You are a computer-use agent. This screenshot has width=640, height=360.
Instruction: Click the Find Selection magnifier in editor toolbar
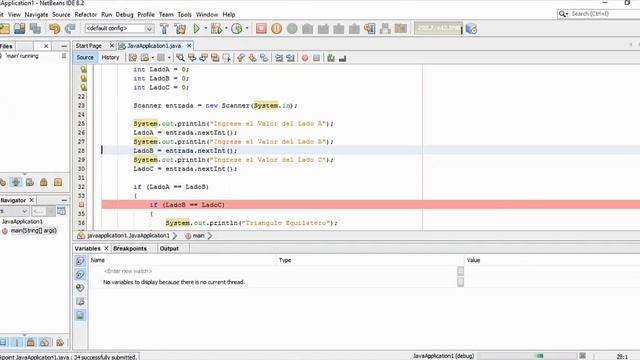pos(180,58)
